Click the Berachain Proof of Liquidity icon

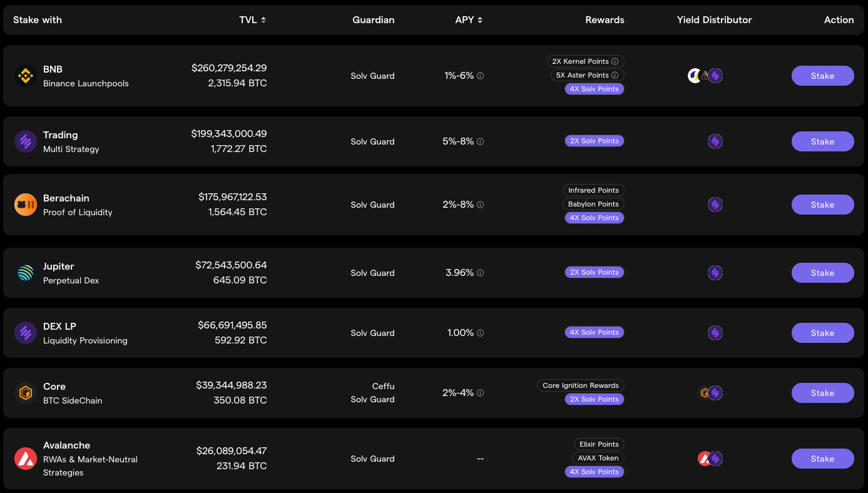click(x=25, y=205)
